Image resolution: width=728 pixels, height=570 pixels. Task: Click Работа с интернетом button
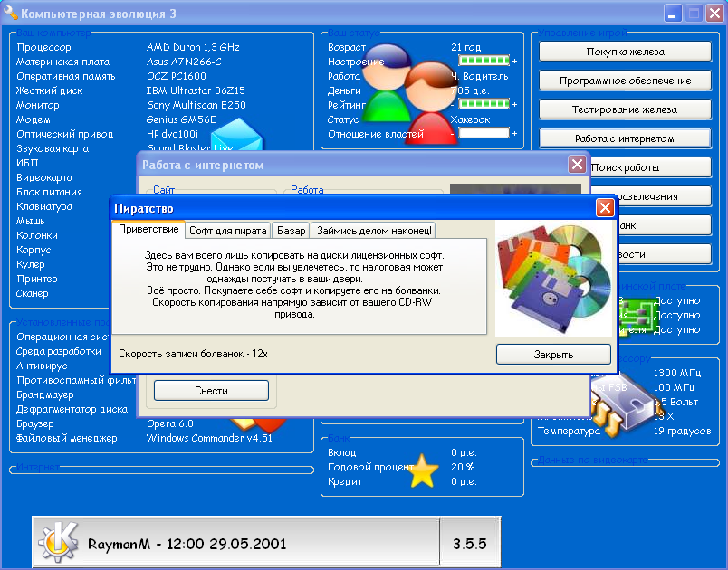625,138
